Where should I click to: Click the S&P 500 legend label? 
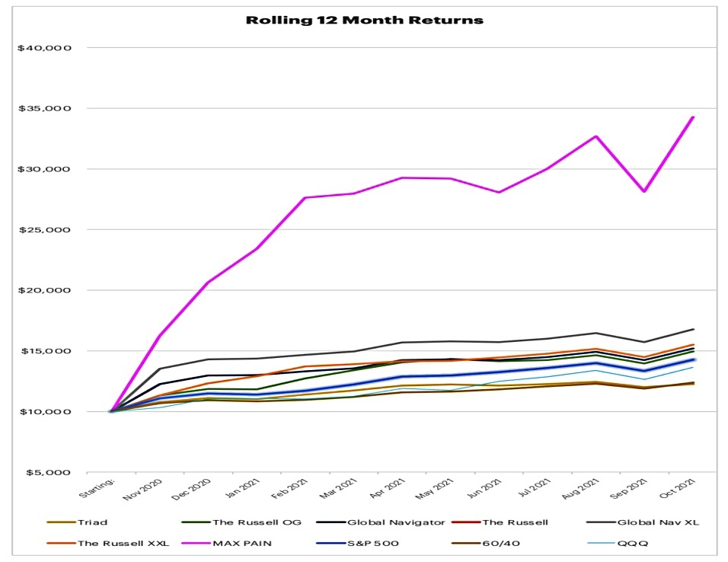point(373,544)
